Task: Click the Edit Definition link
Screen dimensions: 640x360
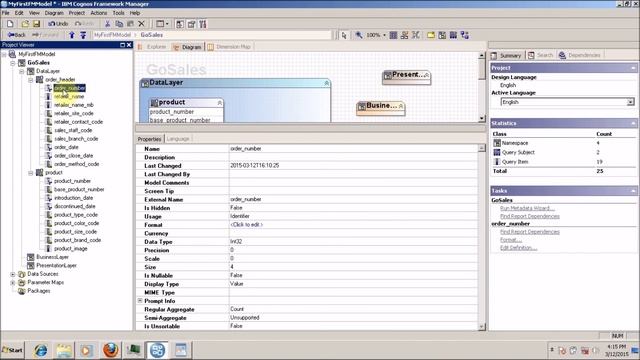Action: [x=518, y=248]
